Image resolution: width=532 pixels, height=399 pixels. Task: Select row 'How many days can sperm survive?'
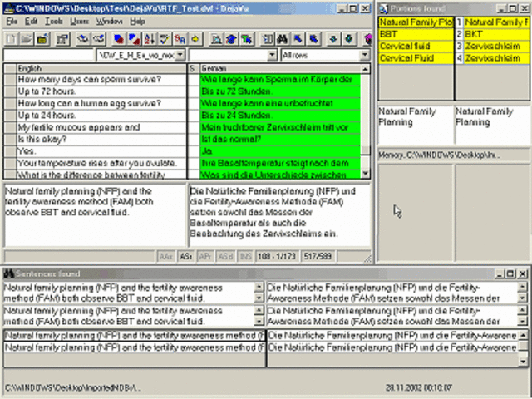(x=101, y=80)
